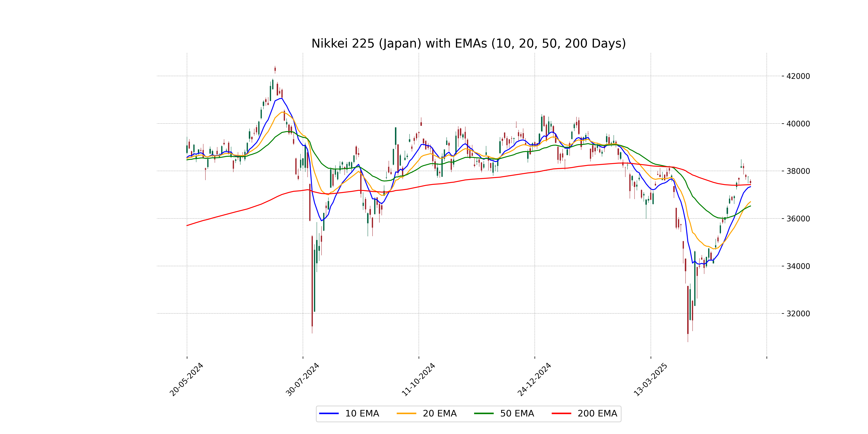This screenshot has width=868, height=434.
Task: Click the 30-07-2024 x-axis date label
Action: pos(302,379)
